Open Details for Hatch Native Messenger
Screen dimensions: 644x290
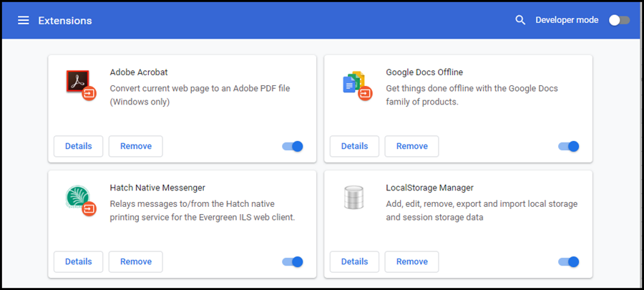coord(79,261)
